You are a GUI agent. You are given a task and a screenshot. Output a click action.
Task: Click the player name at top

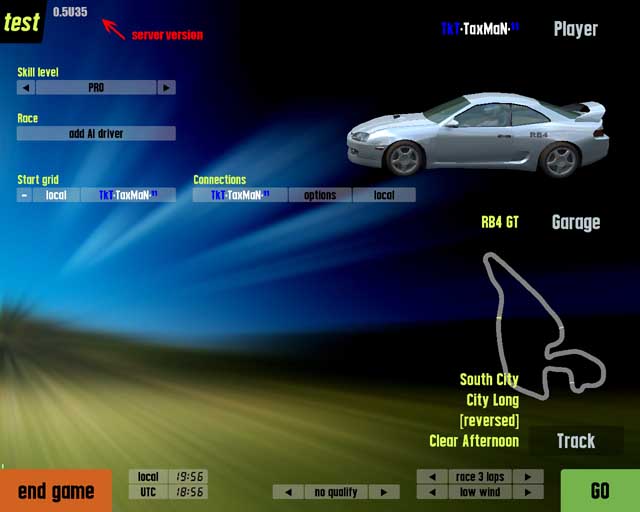click(x=480, y=29)
